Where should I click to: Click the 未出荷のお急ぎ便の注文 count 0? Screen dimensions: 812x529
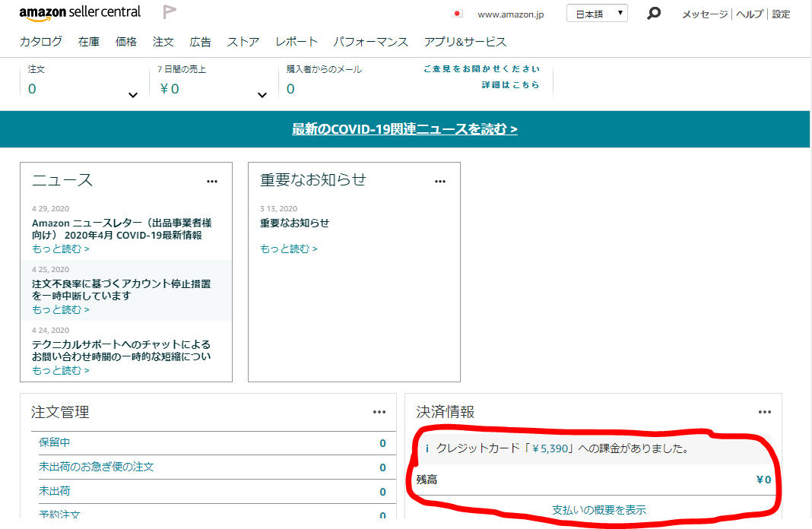tap(382, 467)
